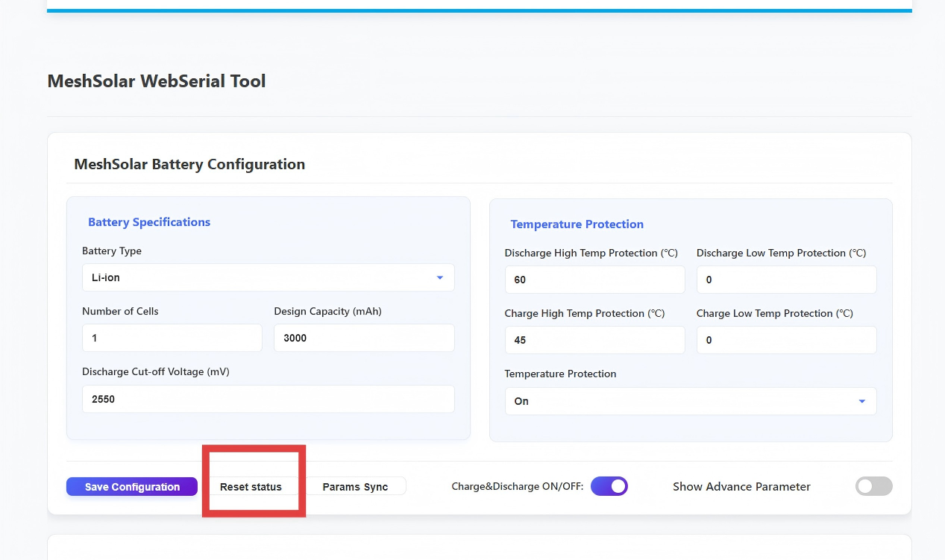
Task: Click Discharge High Temp Protection input
Action: 594,280
